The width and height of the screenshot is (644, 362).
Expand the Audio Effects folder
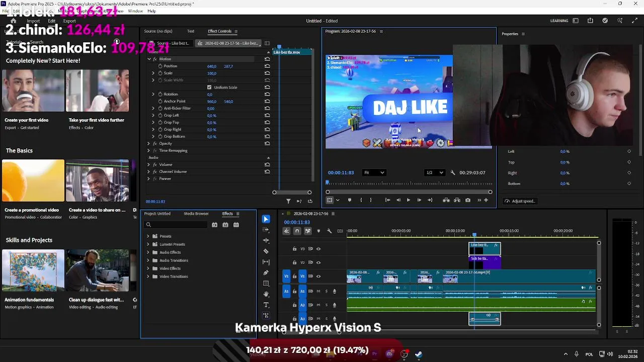148,252
